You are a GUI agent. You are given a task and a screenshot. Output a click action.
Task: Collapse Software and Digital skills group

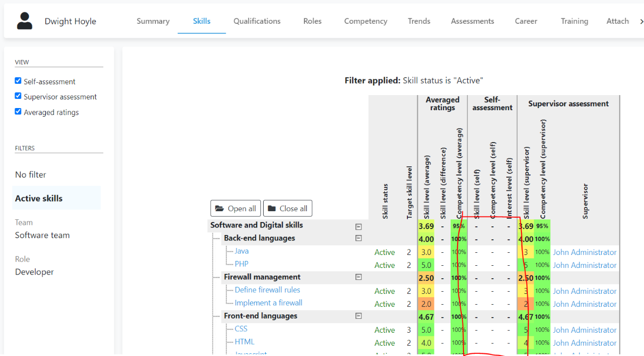358,227
